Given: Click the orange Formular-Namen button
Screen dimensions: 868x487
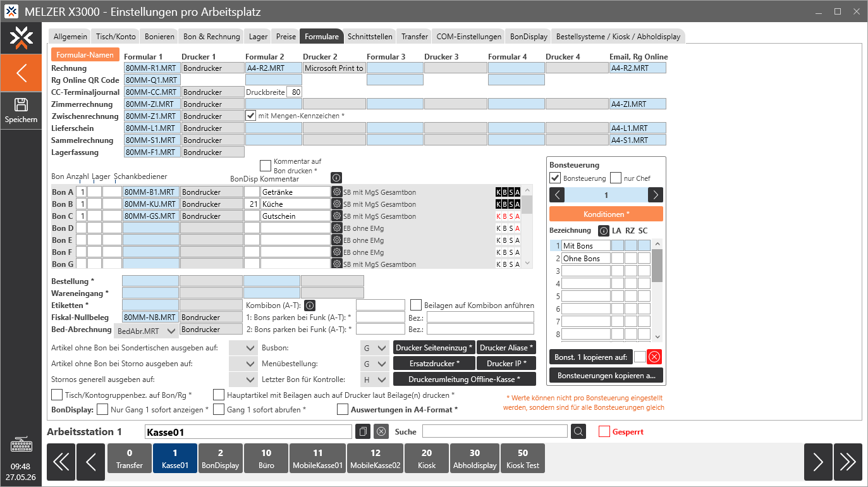Looking at the screenshot, I should pos(85,54).
